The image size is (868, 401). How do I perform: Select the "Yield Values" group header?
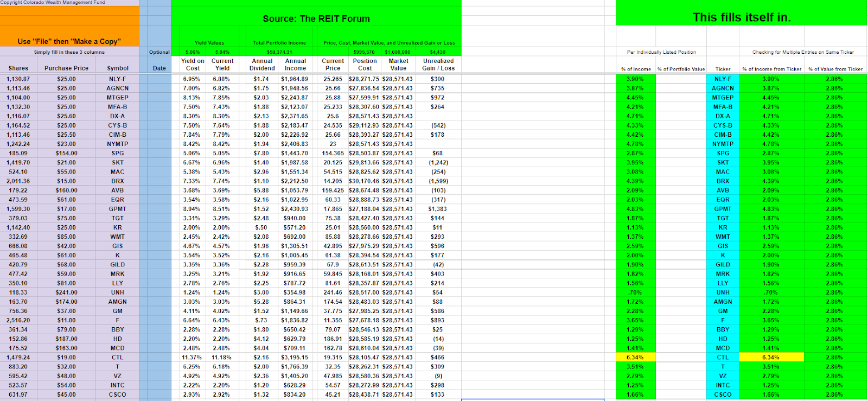[x=209, y=43]
